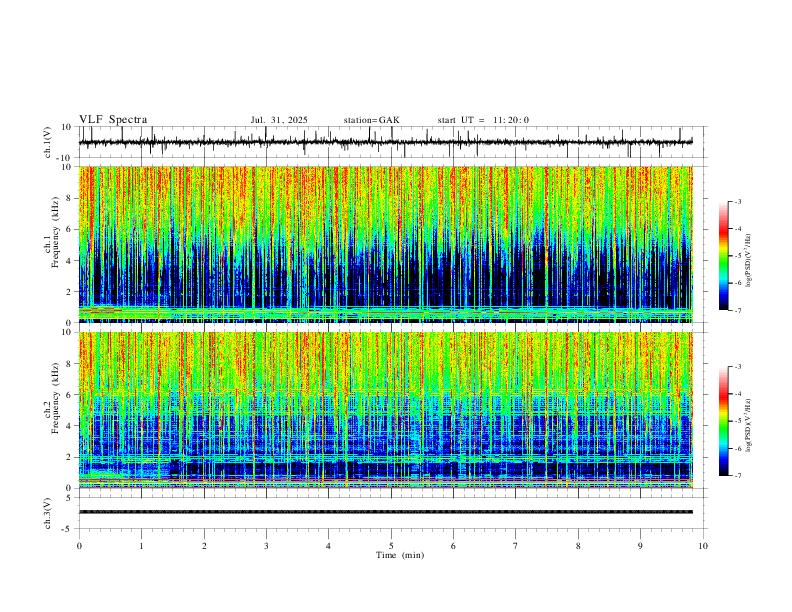Click the "Time (min)" x-axis label

point(400,555)
